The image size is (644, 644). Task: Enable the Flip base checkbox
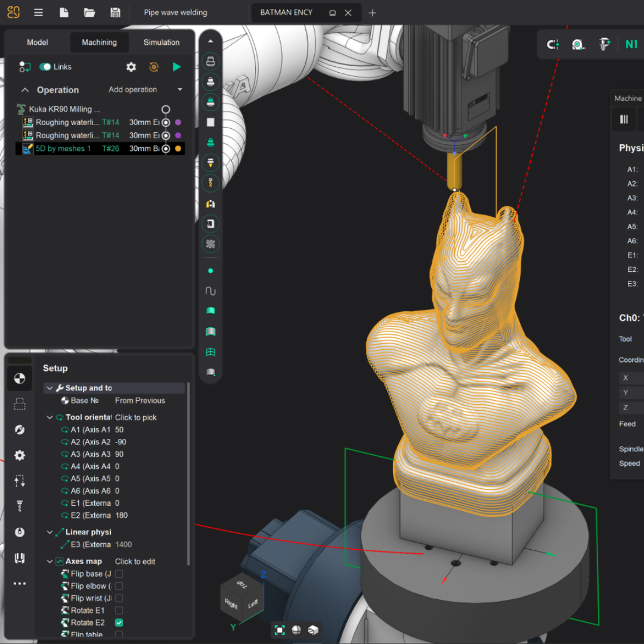pos(119,574)
